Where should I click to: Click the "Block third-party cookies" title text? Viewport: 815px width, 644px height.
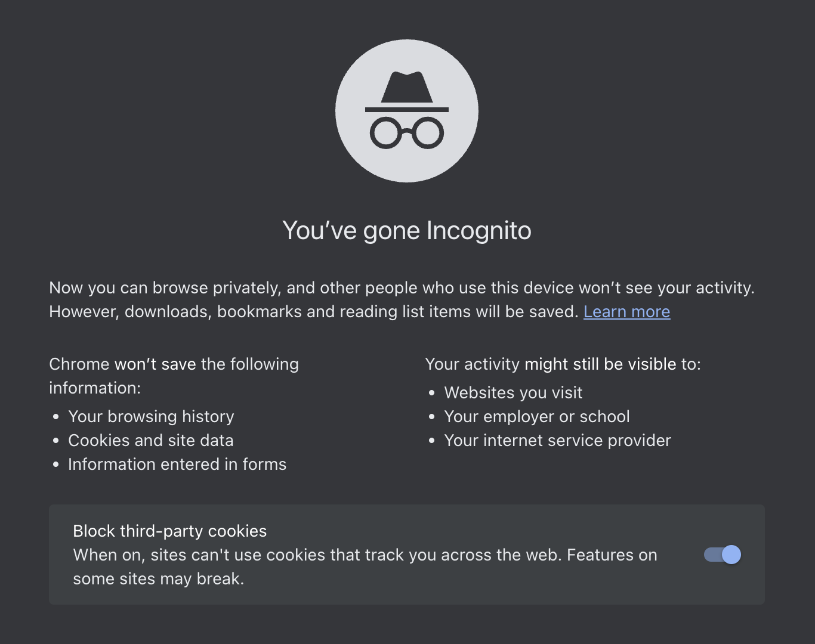click(169, 531)
